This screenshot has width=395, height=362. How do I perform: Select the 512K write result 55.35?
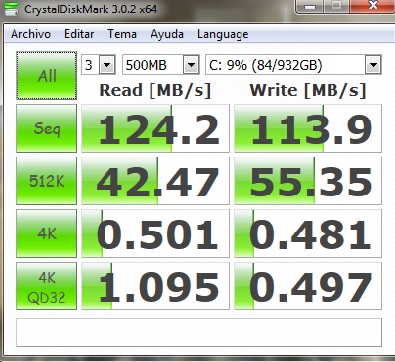[x=308, y=181]
